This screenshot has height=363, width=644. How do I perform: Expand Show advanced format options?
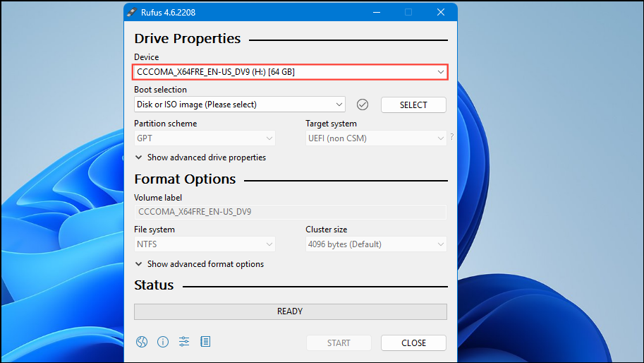point(200,264)
